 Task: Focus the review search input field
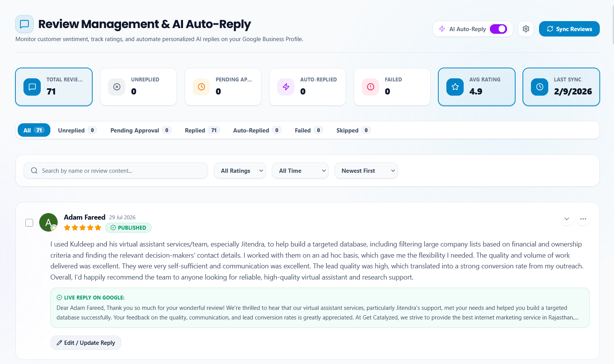pos(116,170)
